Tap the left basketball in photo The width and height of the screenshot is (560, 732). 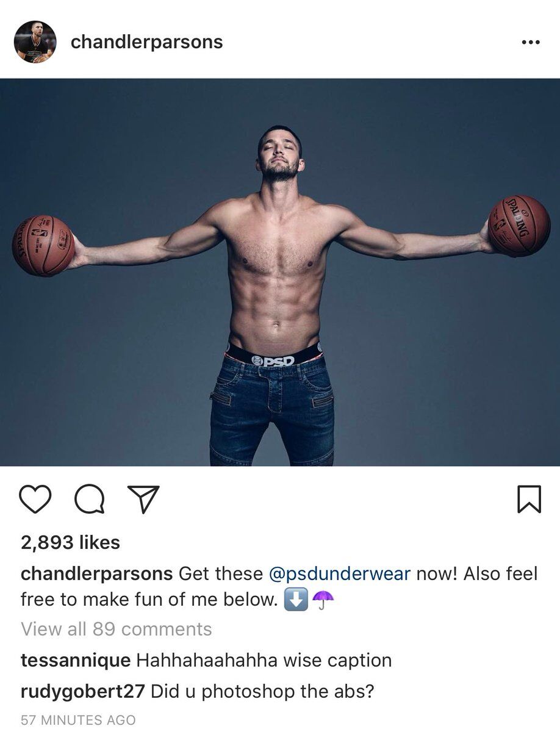click(x=43, y=245)
